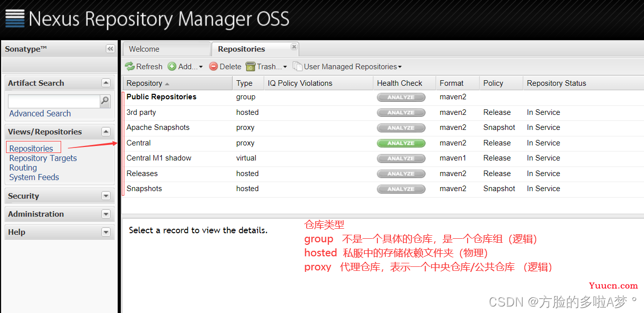Collapse the Sonatype side panel

(110, 49)
